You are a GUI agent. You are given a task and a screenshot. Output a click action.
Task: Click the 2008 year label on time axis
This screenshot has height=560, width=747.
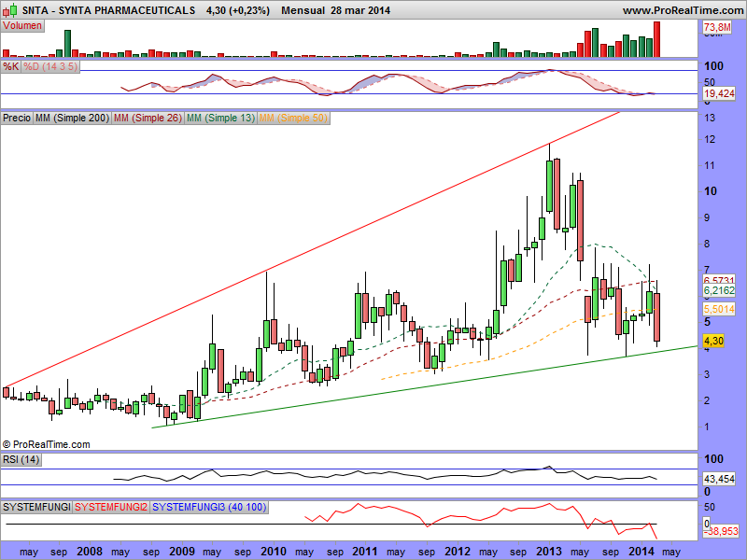tap(90, 552)
